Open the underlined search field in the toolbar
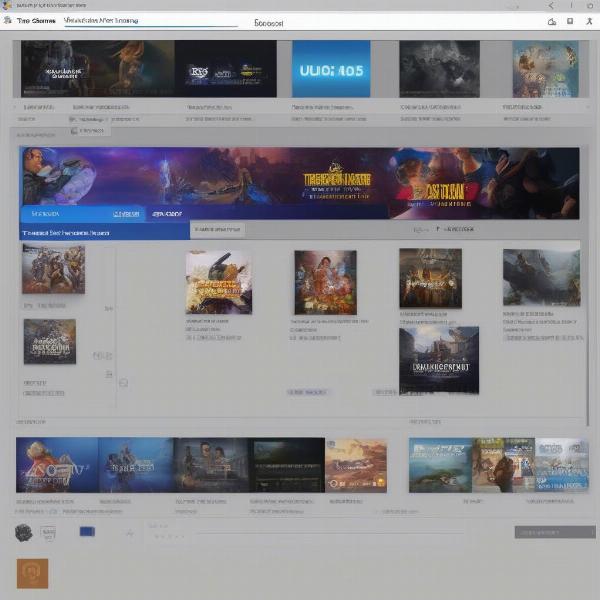Screen dimensions: 600x600 [151, 21]
